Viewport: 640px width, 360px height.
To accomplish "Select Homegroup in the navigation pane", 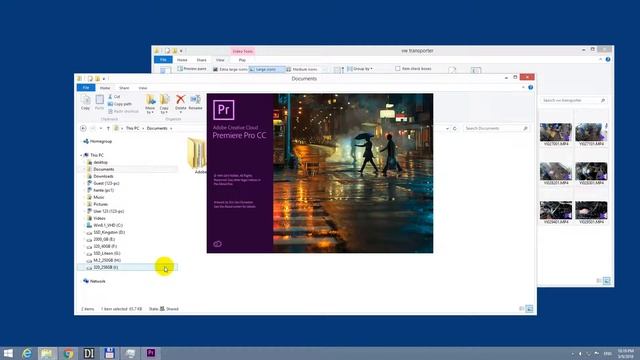I will click(x=97, y=141).
